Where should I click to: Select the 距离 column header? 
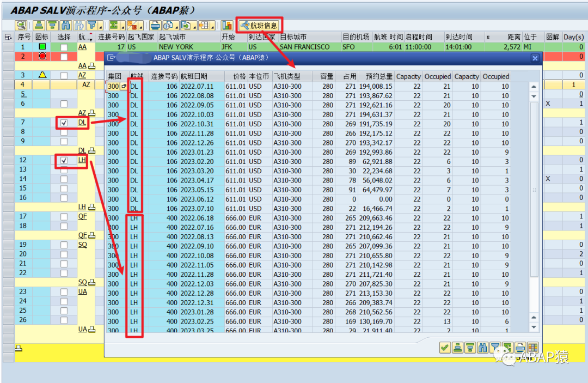(x=503, y=37)
